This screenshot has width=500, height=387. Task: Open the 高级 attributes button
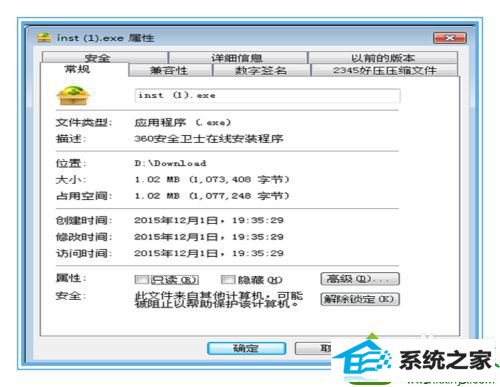(360, 279)
